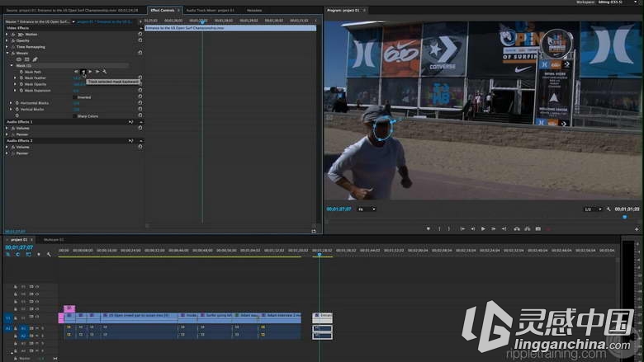Open Program monitor settings wrench
This screenshot has width=644, height=362.
tap(608, 209)
